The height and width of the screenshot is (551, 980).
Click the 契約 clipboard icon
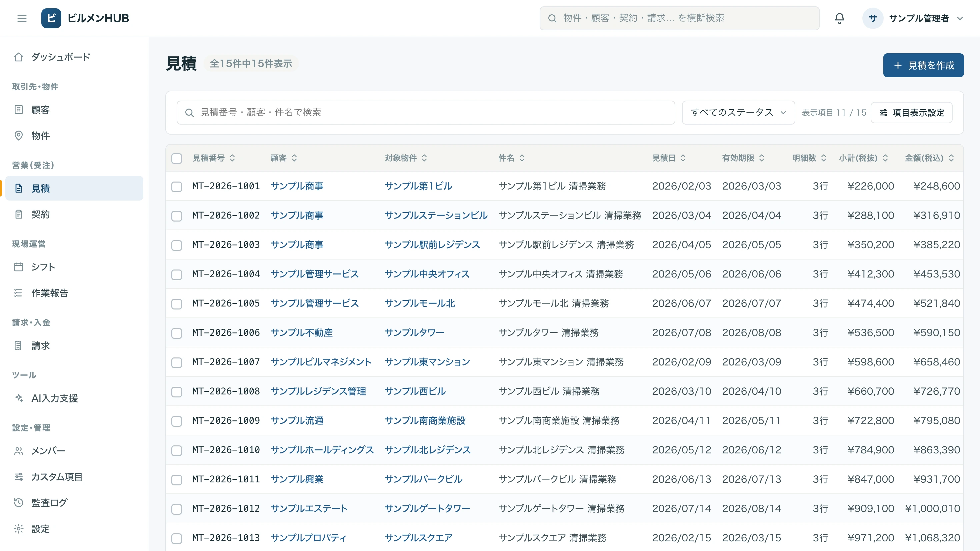pyautogui.click(x=19, y=215)
